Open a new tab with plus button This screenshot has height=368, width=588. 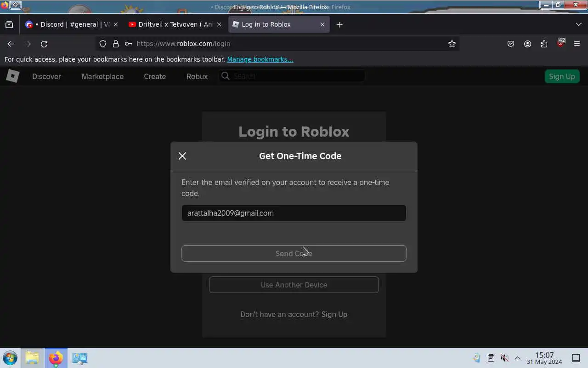(x=339, y=24)
